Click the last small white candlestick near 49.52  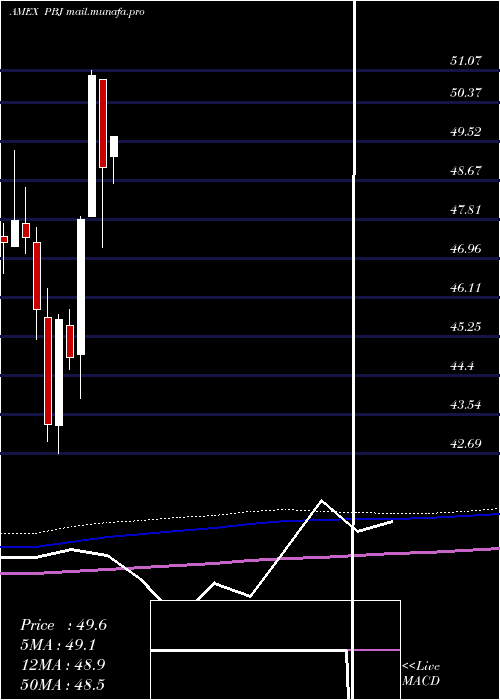point(114,146)
